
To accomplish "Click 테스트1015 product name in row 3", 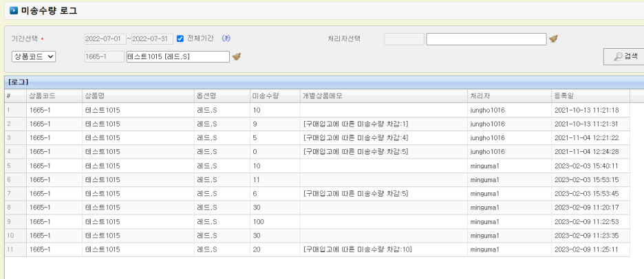I will (x=103, y=138).
